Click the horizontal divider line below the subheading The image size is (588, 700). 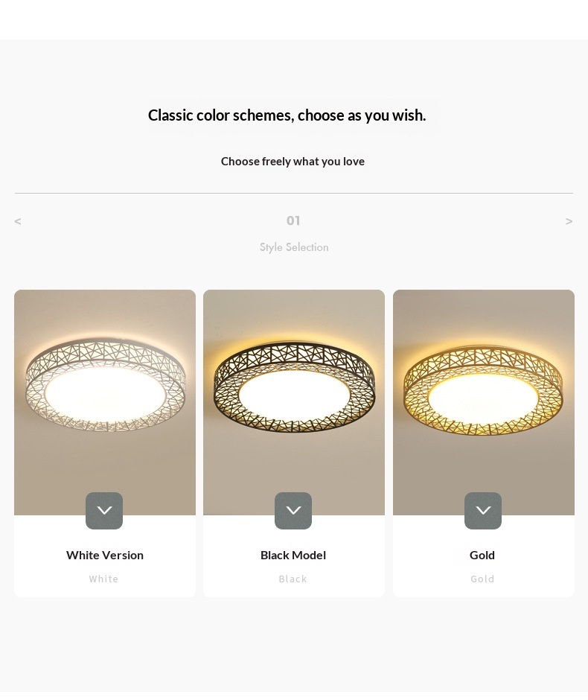[x=294, y=194]
